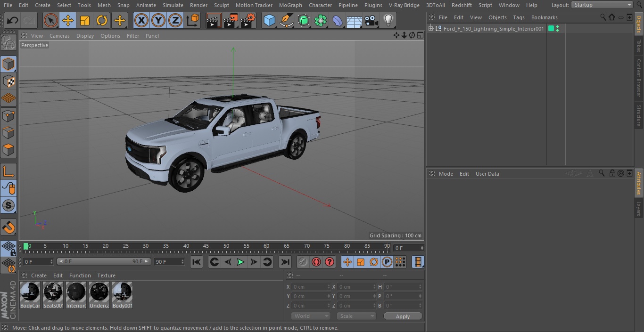Toggle visibility dots for Ford object
Screen dimensions: 644x332
(x=558, y=29)
